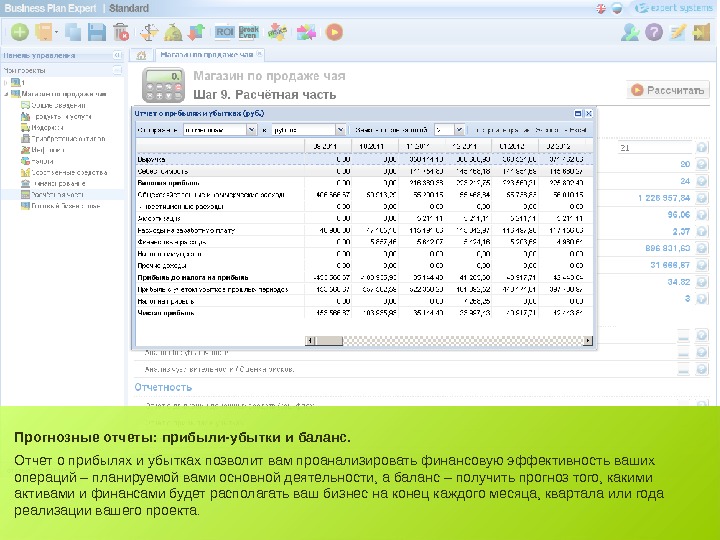Select the 'Выручка' row label
This screenshot has width=720, height=540.
point(151,159)
